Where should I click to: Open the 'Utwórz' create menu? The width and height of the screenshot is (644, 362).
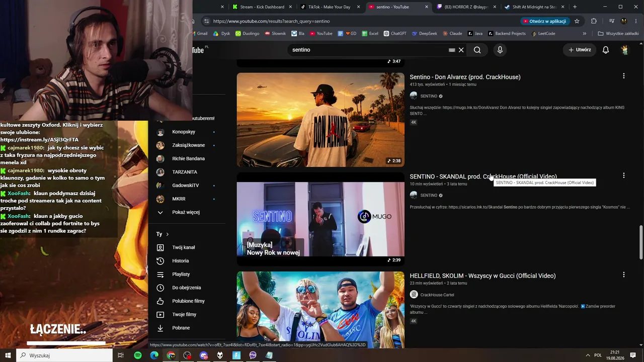click(x=580, y=50)
